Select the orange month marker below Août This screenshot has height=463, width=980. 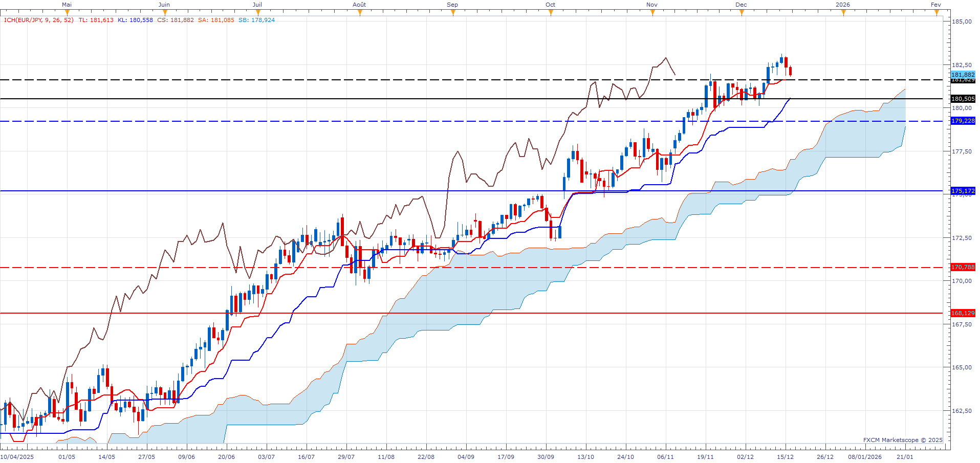pos(360,13)
